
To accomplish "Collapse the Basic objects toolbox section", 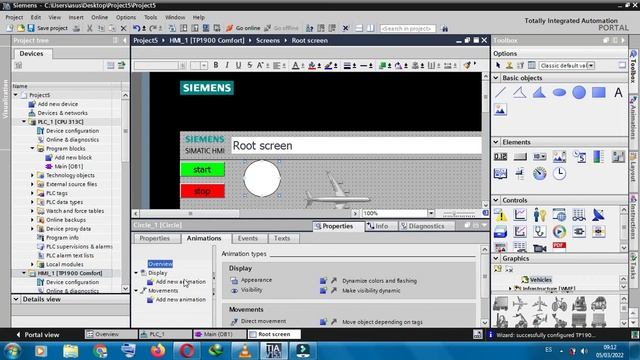I will coord(496,78).
